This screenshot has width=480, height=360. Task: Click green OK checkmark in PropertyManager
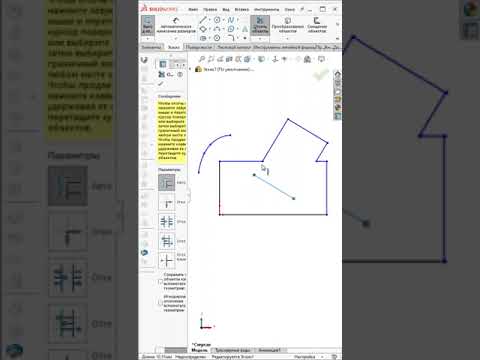point(161,84)
